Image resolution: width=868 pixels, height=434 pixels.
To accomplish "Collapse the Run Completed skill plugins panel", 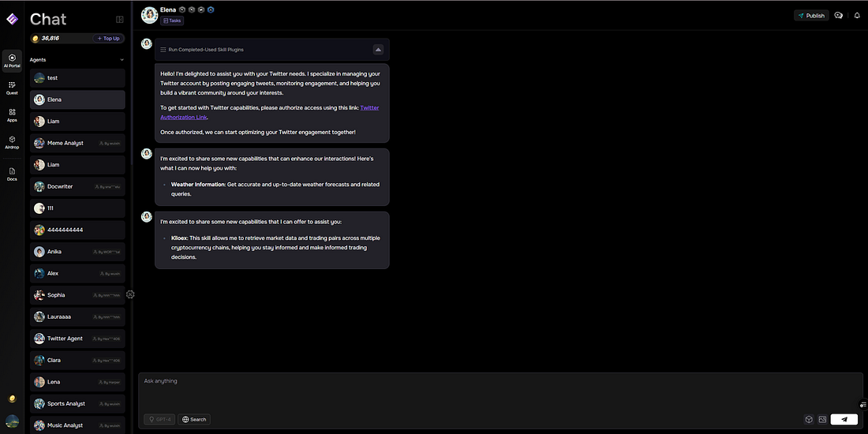I will [378, 49].
